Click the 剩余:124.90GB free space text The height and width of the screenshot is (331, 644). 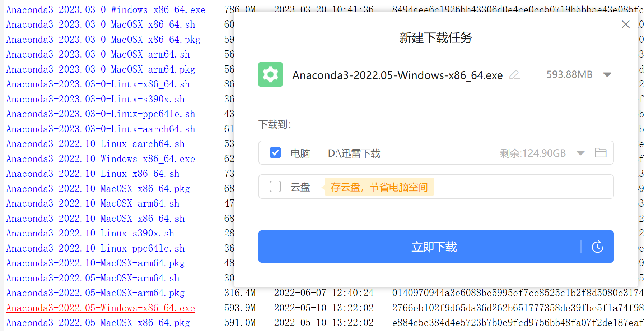tap(533, 153)
